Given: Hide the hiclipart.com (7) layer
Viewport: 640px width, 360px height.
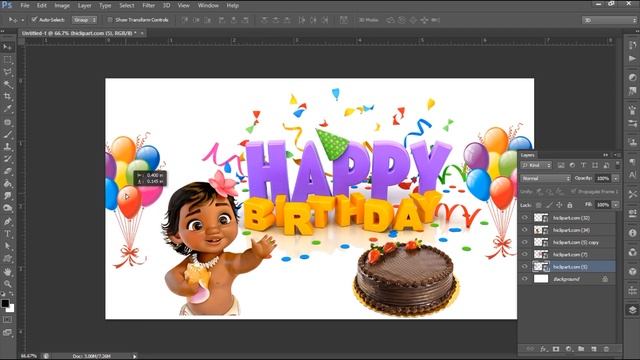Looking at the screenshot, I should [x=524, y=254].
